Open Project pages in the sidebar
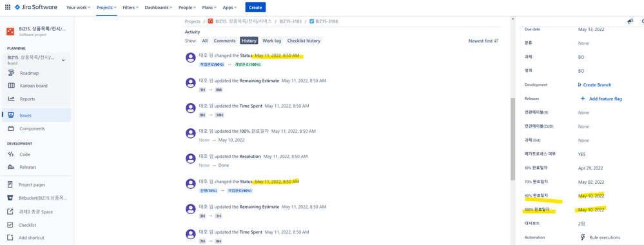The width and height of the screenshot is (644, 245). [x=32, y=184]
